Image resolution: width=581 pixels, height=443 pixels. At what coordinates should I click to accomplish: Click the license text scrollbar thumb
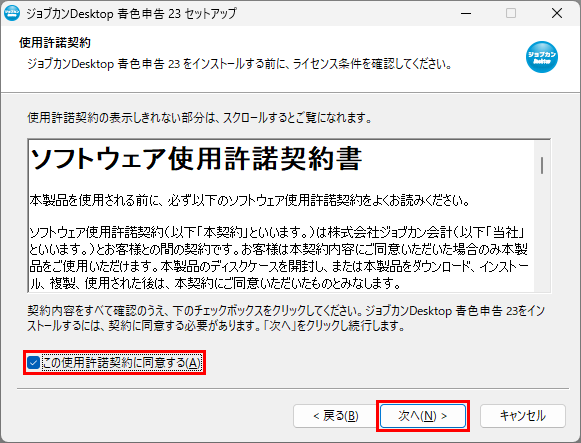(542, 165)
